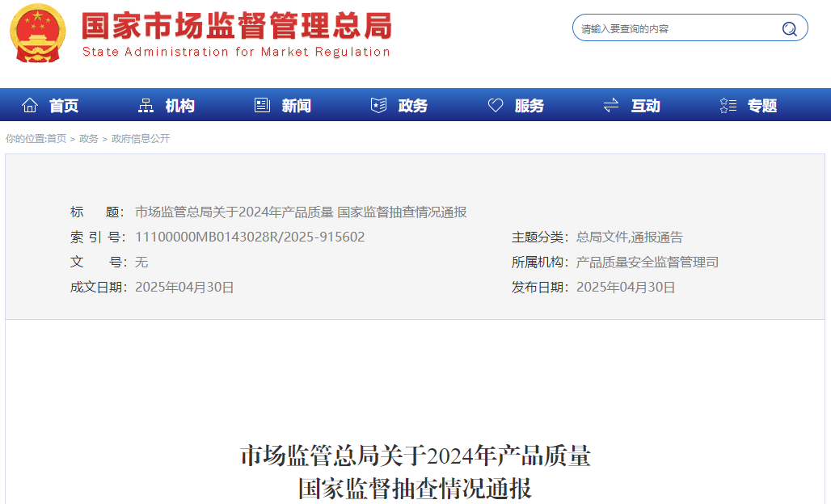
Task: Open the 首页 navigation tab
Action: [64, 106]
